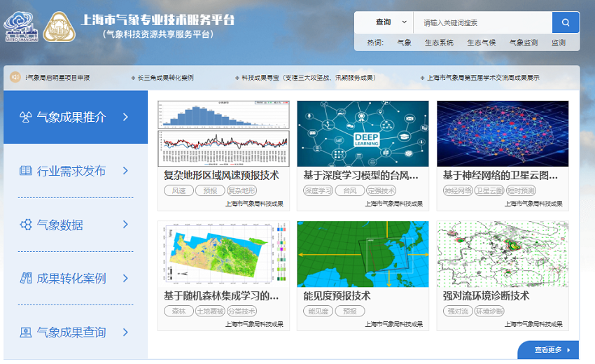Open the visibility forecast globe thumbnail

coord(363,254)
